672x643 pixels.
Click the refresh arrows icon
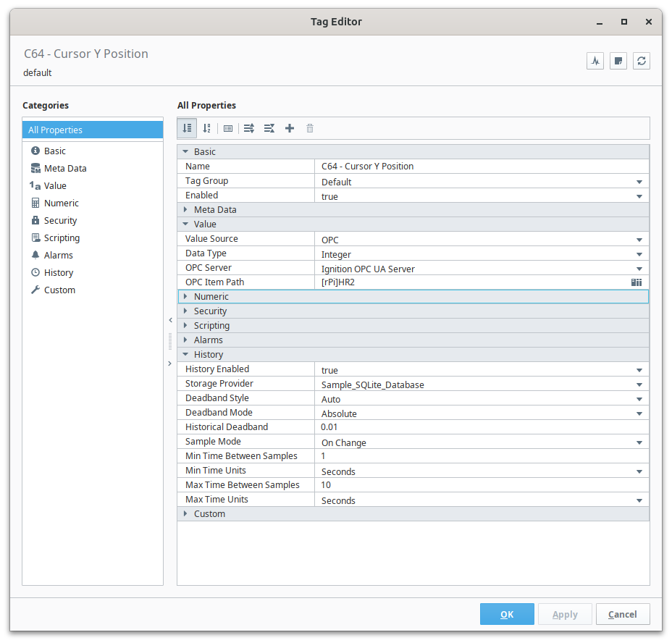pyautogui.click(x=641, y=61)
